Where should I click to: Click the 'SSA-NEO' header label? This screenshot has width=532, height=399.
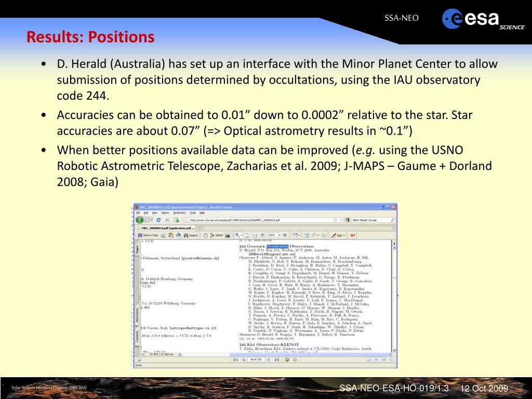(x=402, y=18)
